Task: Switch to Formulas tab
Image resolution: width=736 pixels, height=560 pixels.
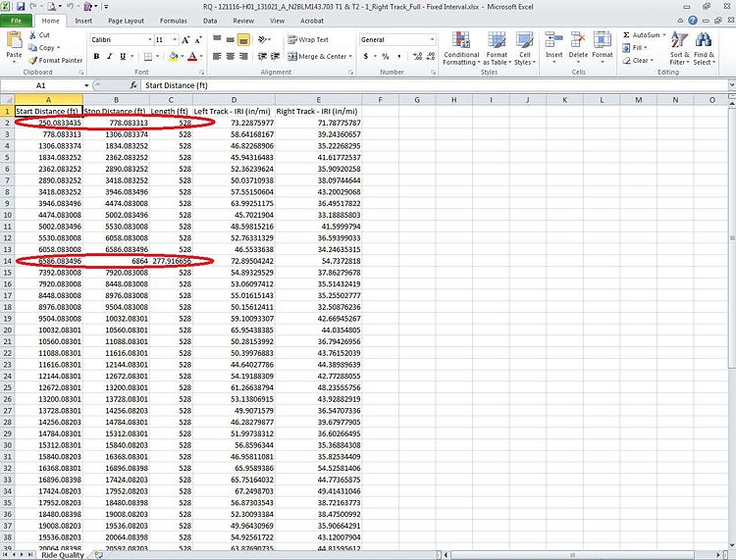Action: click(173, 21)
